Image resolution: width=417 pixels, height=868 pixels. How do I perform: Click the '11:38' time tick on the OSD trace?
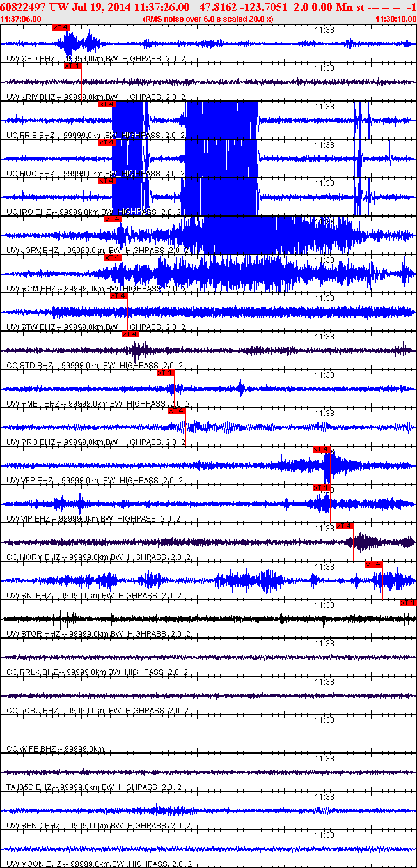pos(324,30)
